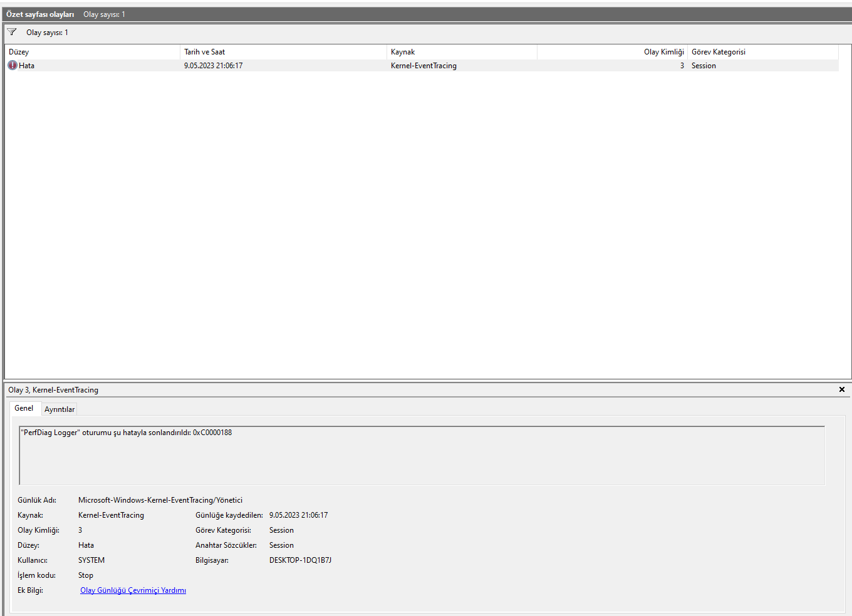Click the Stop value beside İşlem kodu
852x616 pixels.
86,575
